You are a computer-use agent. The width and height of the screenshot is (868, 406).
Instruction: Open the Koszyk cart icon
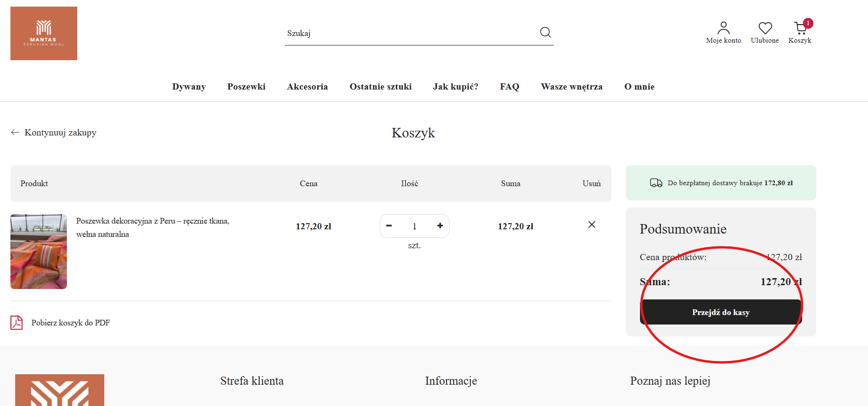coord(800,28)
